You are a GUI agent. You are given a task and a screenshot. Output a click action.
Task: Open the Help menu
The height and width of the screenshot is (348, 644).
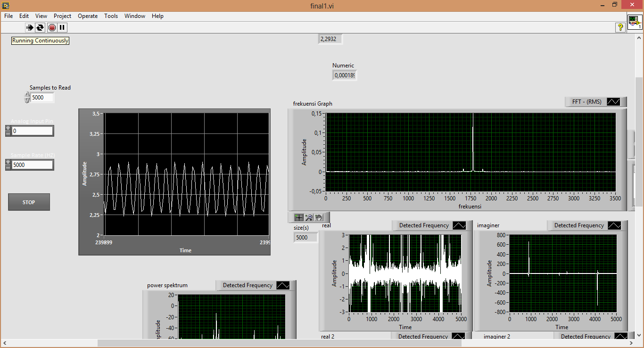click(157, 16)
